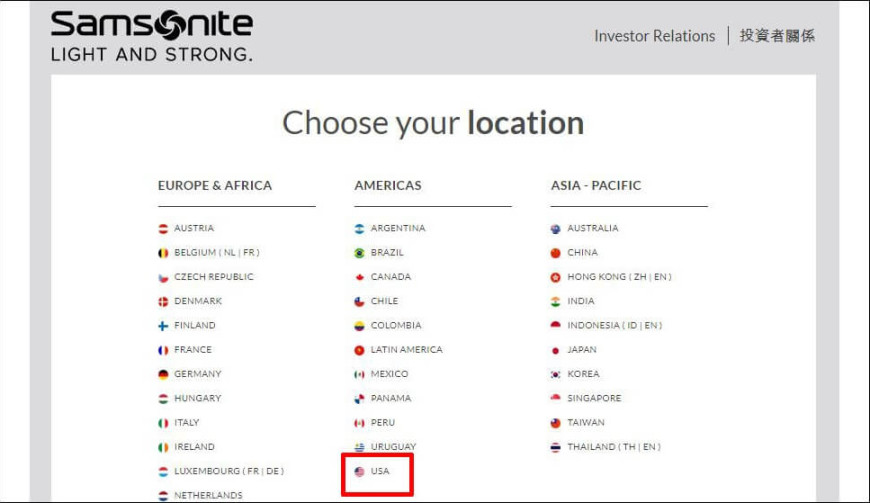Image resolution: width=870 pixels, height=503 pixels.
Task: Click the Peru flag icon
Action: [360, 423]
